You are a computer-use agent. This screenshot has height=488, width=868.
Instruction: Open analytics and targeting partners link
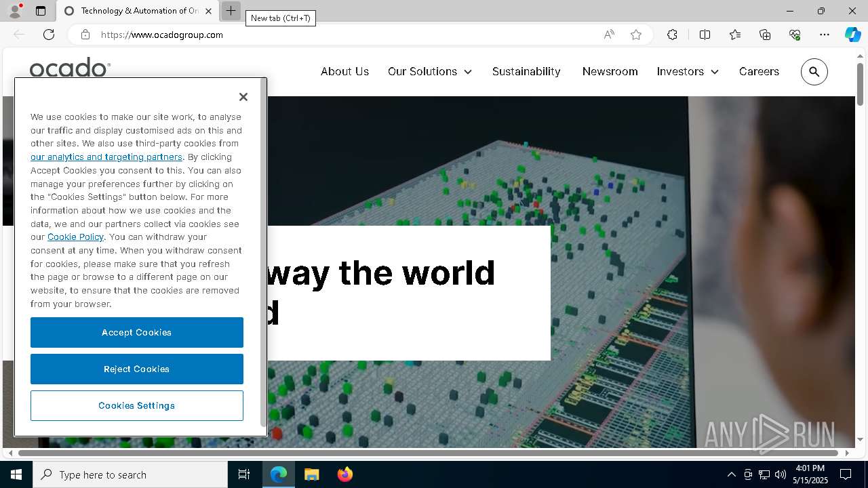[106, 157]
